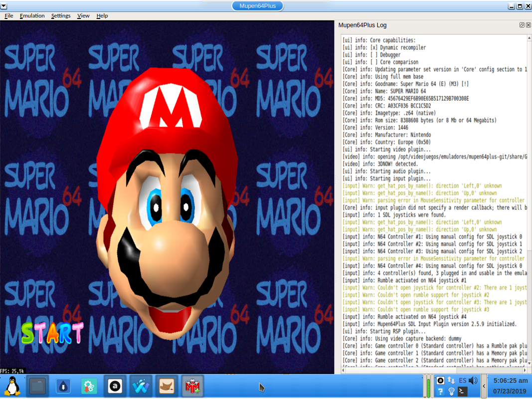
Task: Open the File menu
Action: [9, 15]
